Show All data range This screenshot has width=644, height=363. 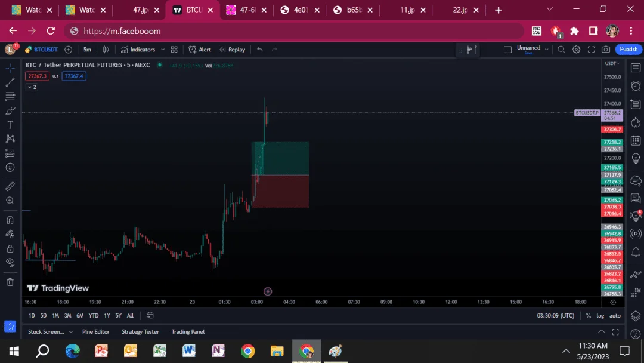tap(130, 316)
